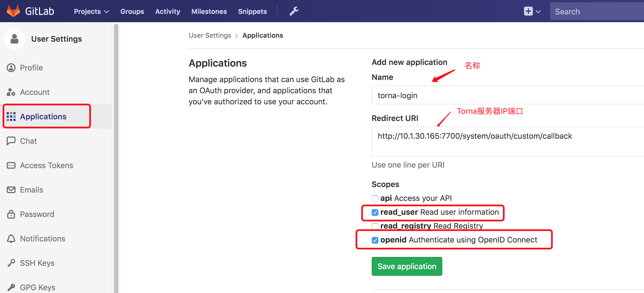This screenshot has width=644, height=293.
Task: Select the Chat bubble icon
Action: pyautogui.click(x=11, y=141)
